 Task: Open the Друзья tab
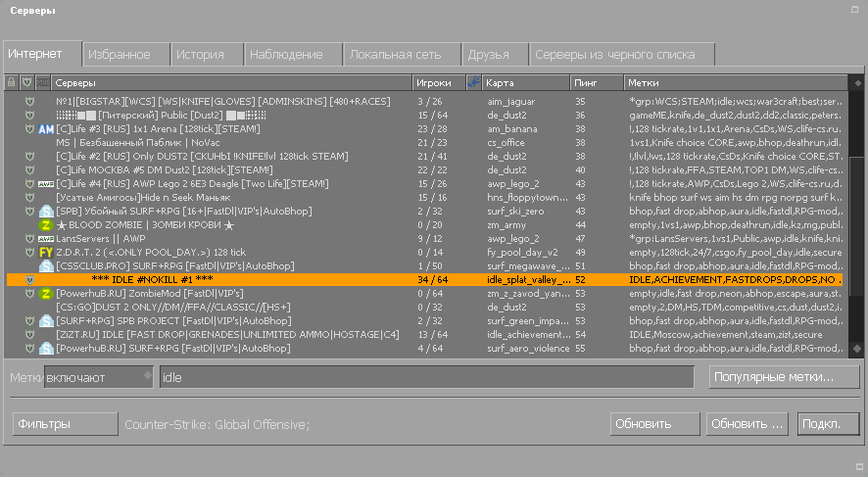[x=496, y=55]
